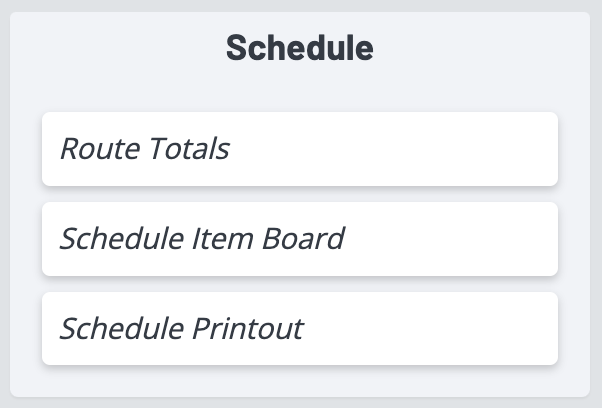Choose the first Schedule menu item
The height and width of the screenshot is (408, 602).
(x=299, y=149)
